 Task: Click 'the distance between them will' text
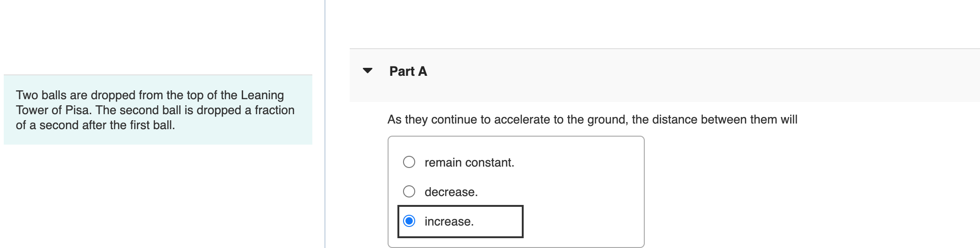pyautogui.click(x=714, y=119)
